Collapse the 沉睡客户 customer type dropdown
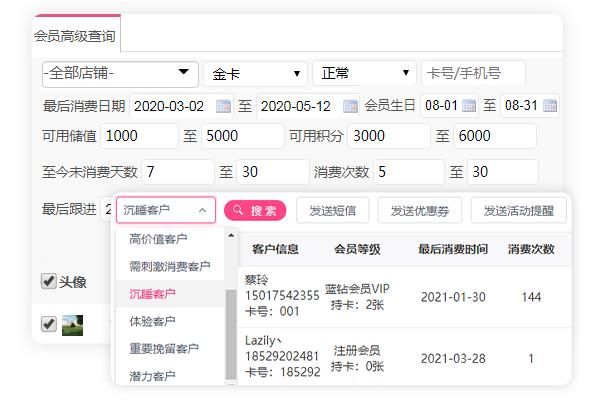This screenshot has width=596, height=407. tap(166, 210)
